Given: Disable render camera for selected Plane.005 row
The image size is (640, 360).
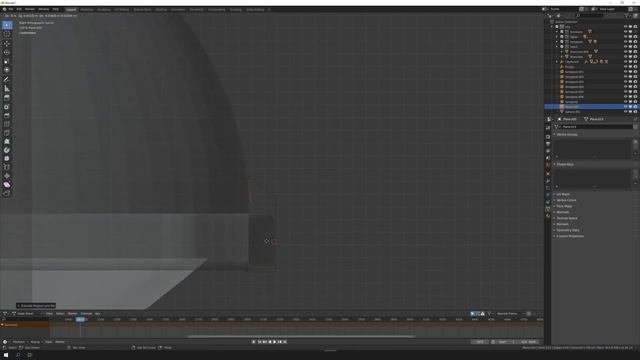Looking at the screenshot, I should pyautogui.click(x=635, y=107).
